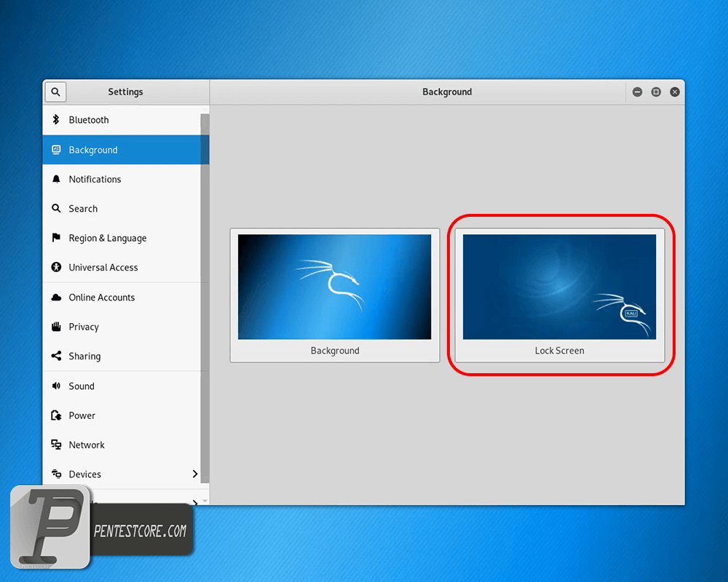This screenshot has width=728, height=582.
Task: Open the Sound settings label
Action: [82, 386]
